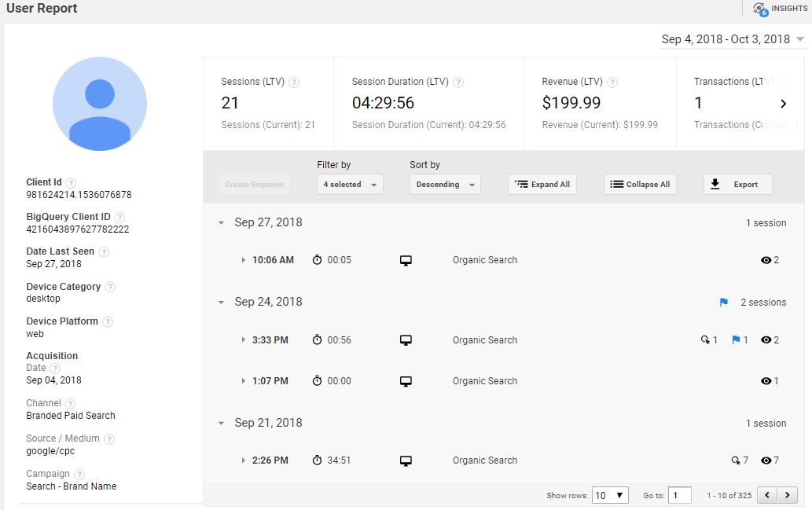Click help icon beside Sessions (LTV)
This screenshot has width=812, height=510.
[x=294, y=82]
